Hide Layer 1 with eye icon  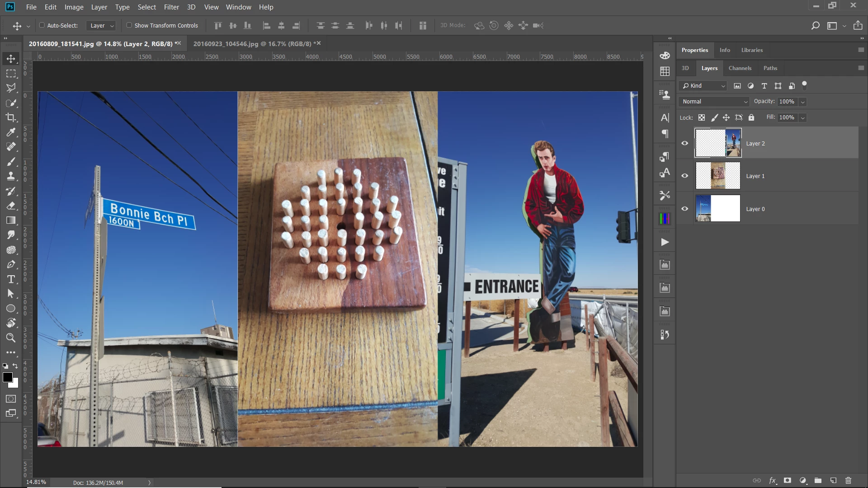[x=685, y=176]
